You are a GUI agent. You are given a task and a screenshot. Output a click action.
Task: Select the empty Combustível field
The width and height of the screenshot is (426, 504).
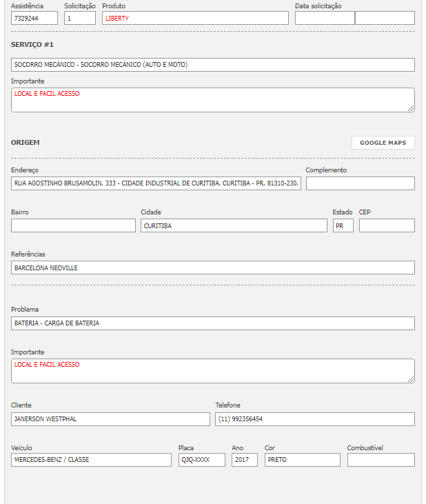tap(381, 460)
